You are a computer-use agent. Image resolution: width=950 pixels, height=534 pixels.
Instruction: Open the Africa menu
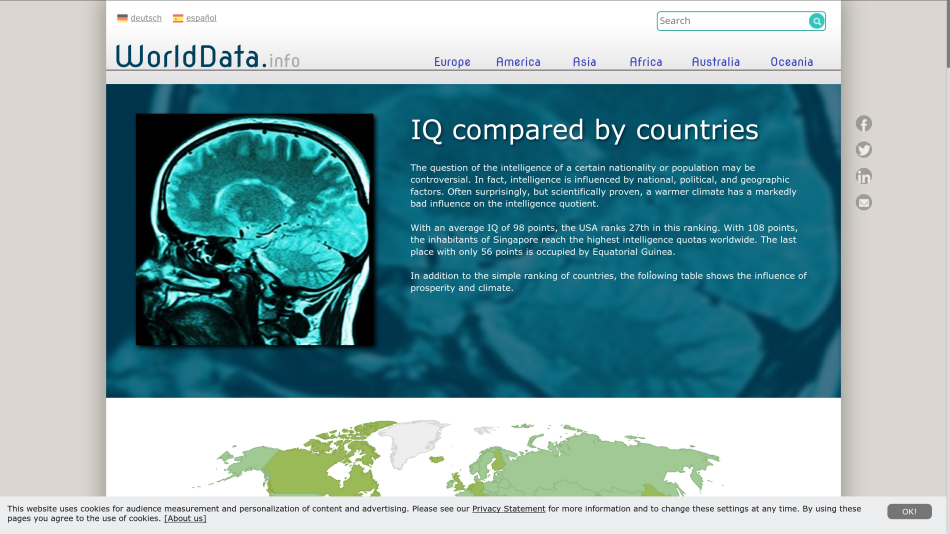point(646,62)
